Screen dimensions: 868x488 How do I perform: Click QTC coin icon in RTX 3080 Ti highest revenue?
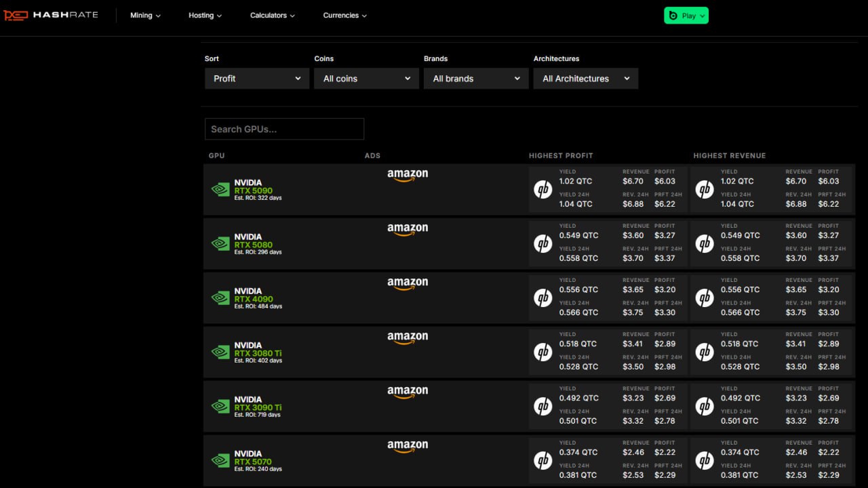point(705,352)
